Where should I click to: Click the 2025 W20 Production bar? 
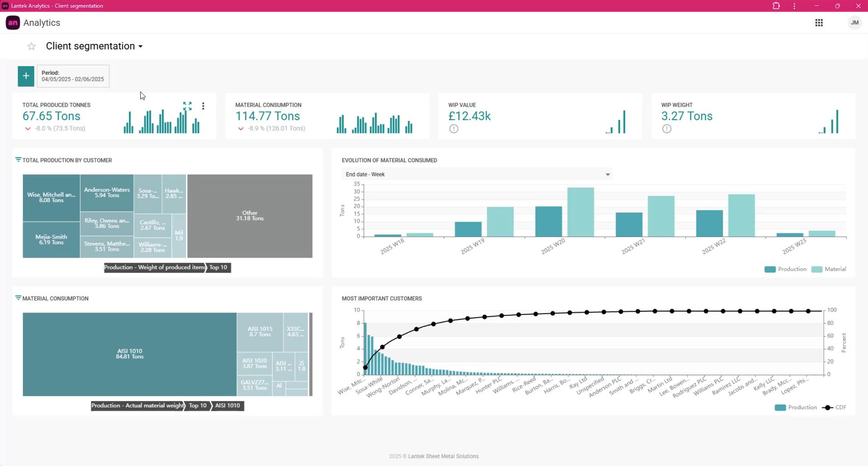tap(548, 221)
